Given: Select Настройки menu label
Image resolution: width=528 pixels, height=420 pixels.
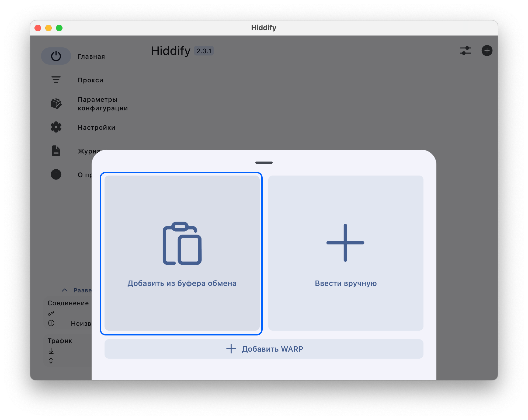Looking at the screenshot, I should click(96, 128).
